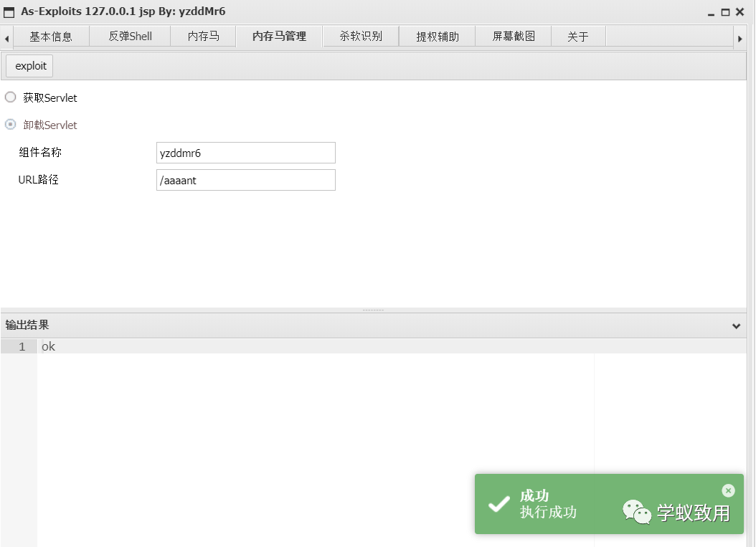Close the 成功 notification toast

(x=728, y=490)
